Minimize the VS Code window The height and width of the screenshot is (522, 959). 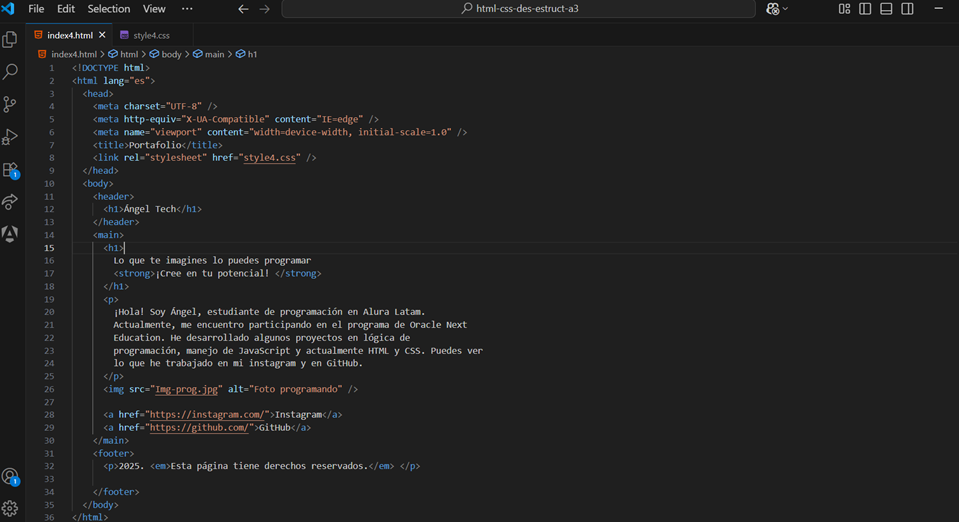pyautogui.click(x=939, y=9)
